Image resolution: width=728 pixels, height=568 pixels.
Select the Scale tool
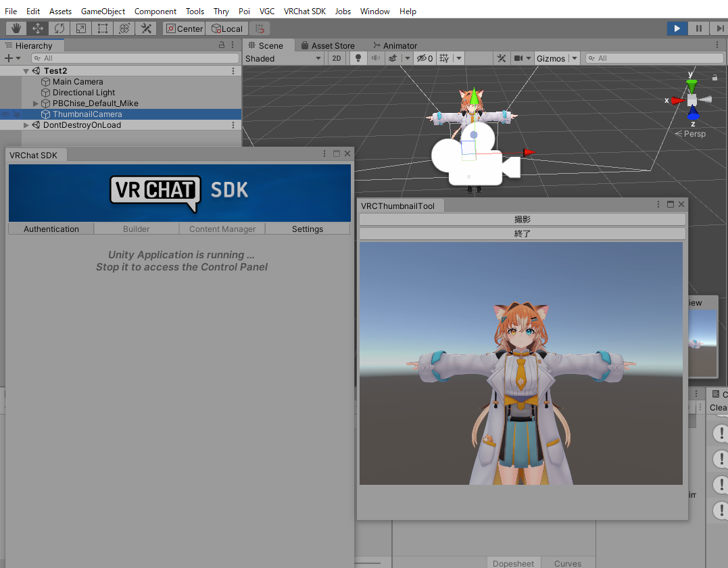[x=81, y=28]
